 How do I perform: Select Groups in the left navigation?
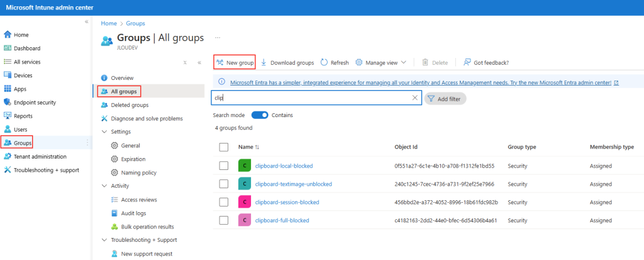point(23,143)
